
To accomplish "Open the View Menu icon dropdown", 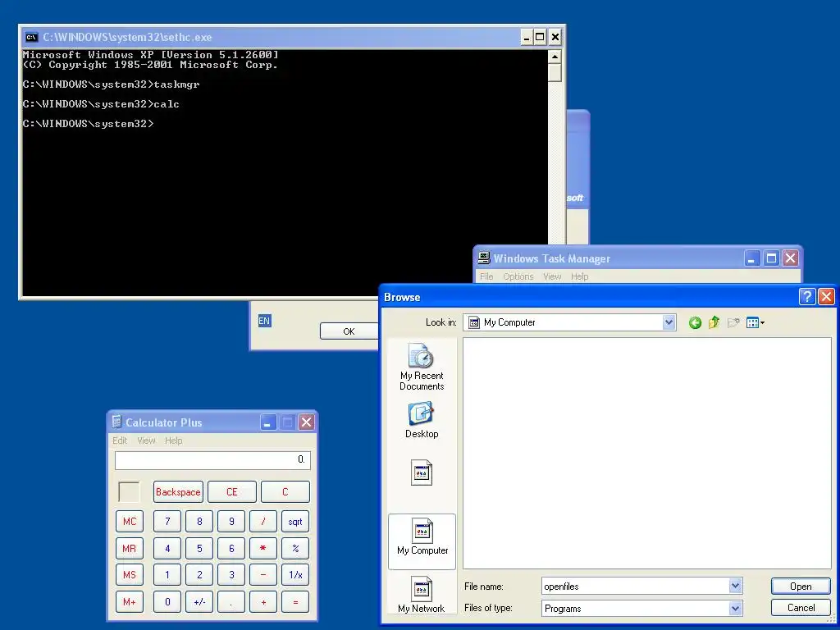I will click(756, 322).
